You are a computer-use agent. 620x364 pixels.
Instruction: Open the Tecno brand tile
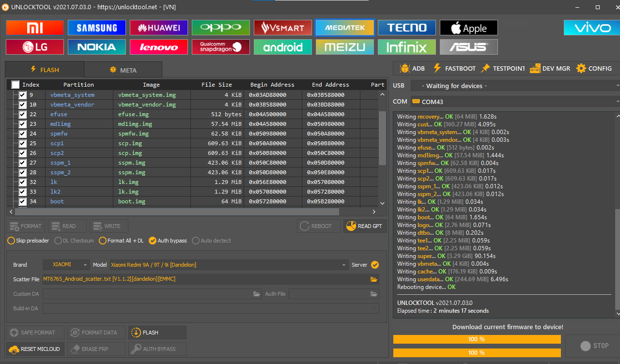(407, 28)
